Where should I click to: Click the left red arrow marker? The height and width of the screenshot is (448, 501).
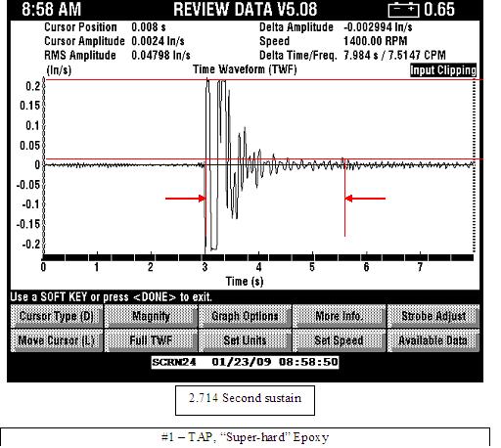[x=185, y=199]
